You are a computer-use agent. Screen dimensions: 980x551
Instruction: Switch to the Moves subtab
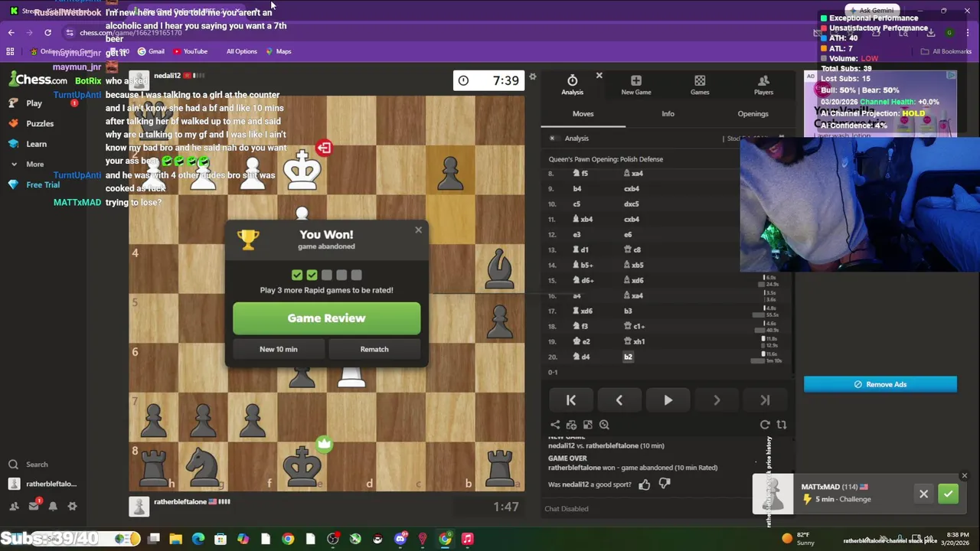click(x=583, y=114)
